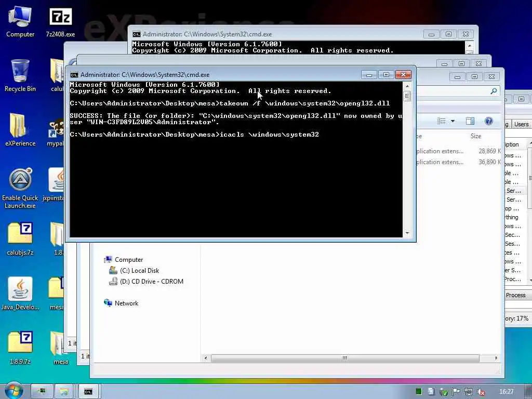Select the 1.8.9.7z archive icon
The width and height of the screenshot is (532, 399).
click(x=20, y=348)
